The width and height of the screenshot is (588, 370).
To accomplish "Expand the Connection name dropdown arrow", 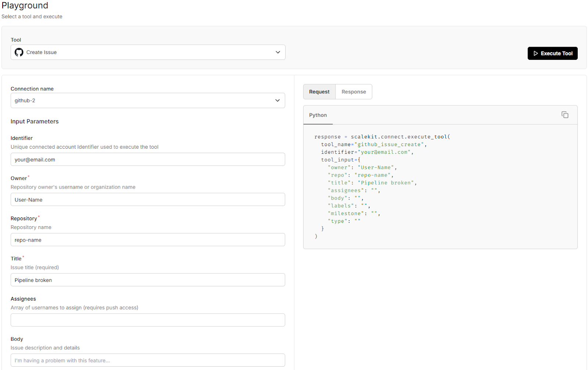I will [277, 101].
